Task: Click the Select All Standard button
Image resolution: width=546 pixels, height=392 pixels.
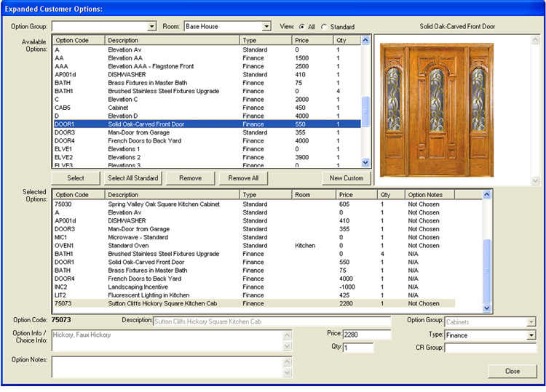Action: coord(133,178)
